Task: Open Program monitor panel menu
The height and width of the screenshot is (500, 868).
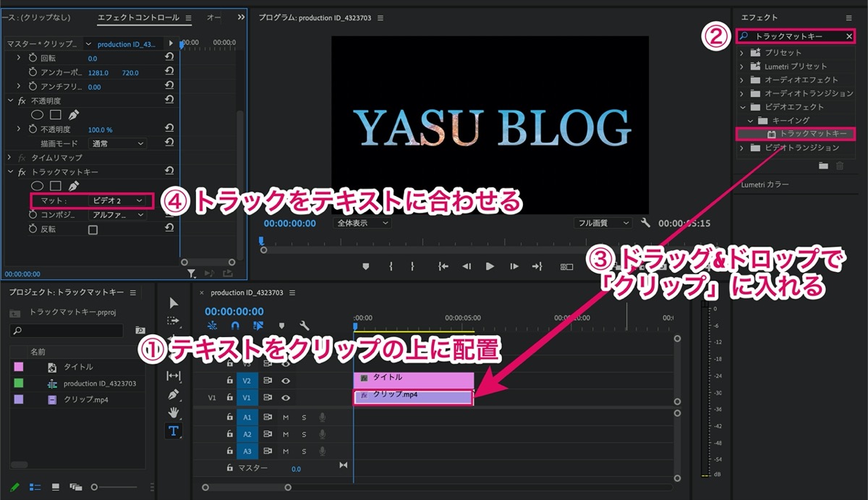Action: [x=380, y=17]
